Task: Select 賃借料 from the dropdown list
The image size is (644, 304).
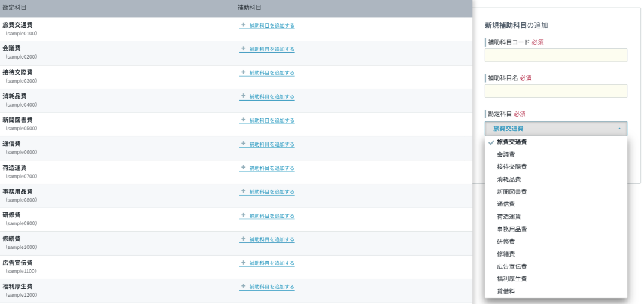Action: click(555, 291)
